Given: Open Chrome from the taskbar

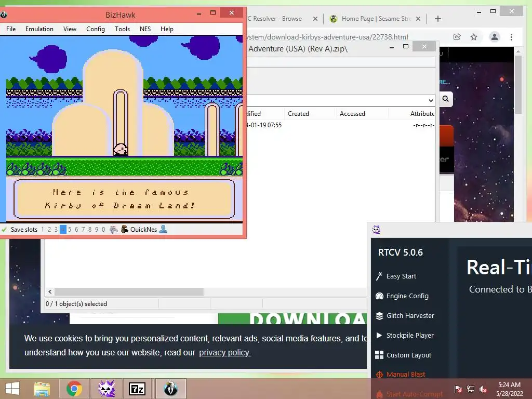Looking at the screenshot, I should click(74, 389).
